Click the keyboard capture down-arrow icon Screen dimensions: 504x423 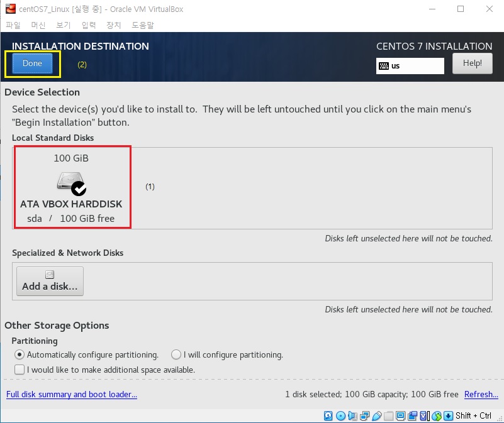click(x=449, y=415)
